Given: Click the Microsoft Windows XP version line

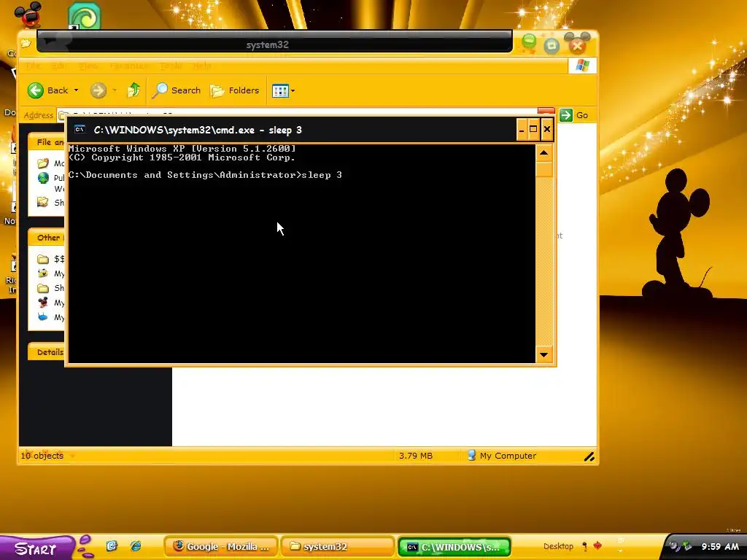Looking at the screenshot, I should coord(182,149).
